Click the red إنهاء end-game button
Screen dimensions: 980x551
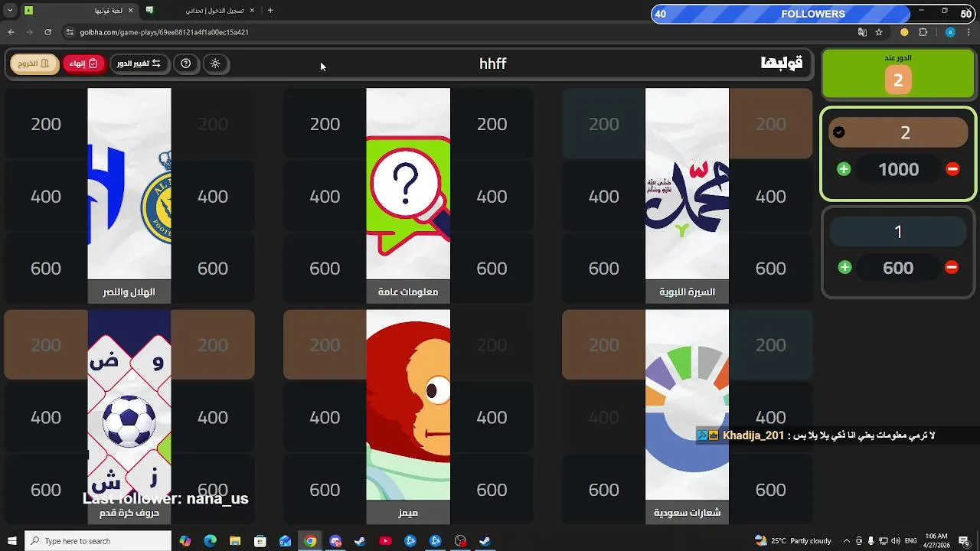tap(83, 64)
